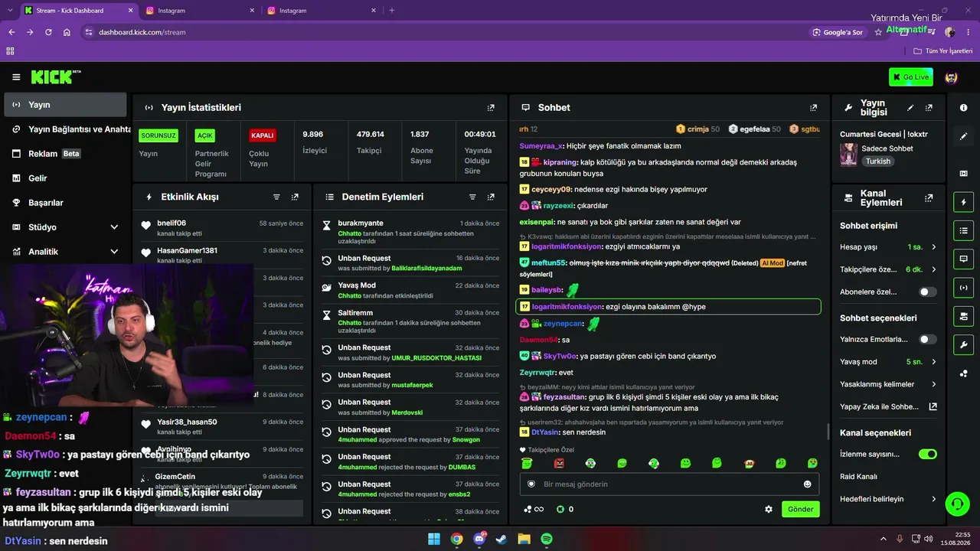Toggle the Yalnızca Emotlarla switch
Screen dimensions: 980x551
927,339
